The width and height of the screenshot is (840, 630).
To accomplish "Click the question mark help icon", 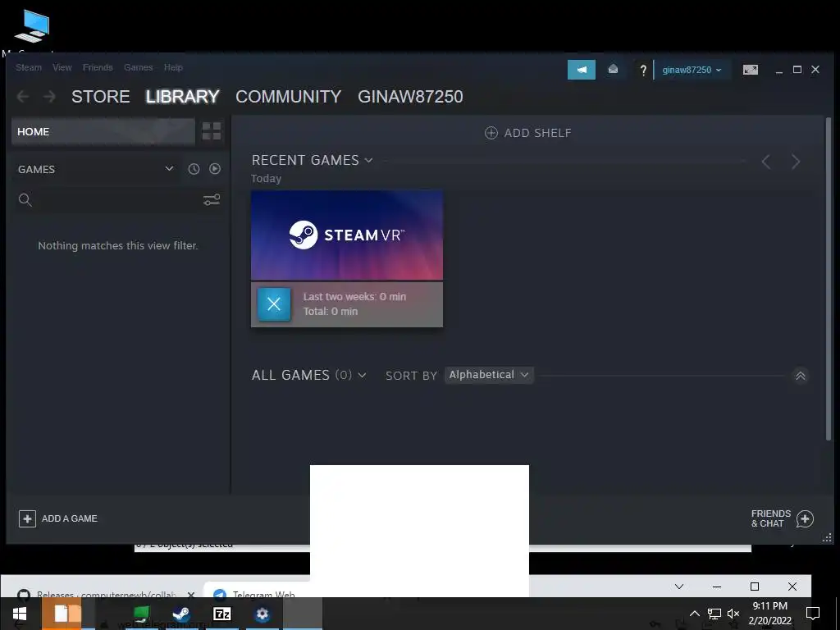I will point(643,71).
